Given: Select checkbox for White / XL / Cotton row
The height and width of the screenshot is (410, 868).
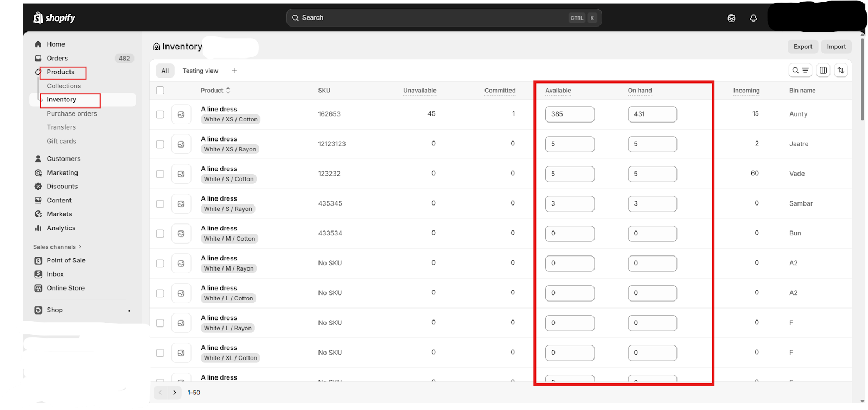Looking at the screenshot, I should pos(160,353).
